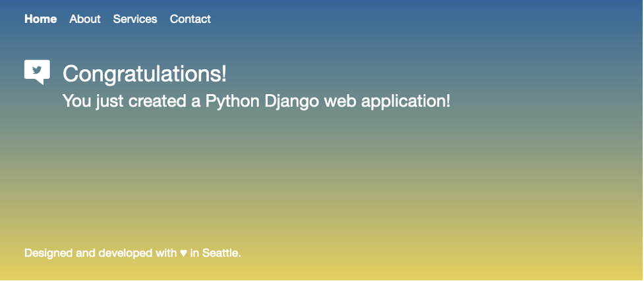Image resolution: width=644 pixels, height=281 pixels.
Task: Click the word application! in the subheading
Action: click(x=405, y=101)
